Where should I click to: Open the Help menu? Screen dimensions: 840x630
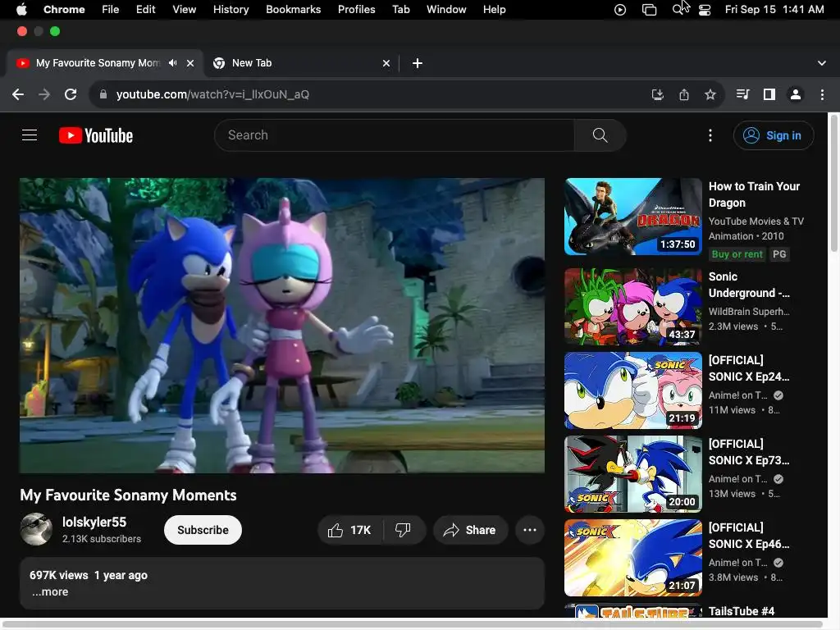point(494,9)
